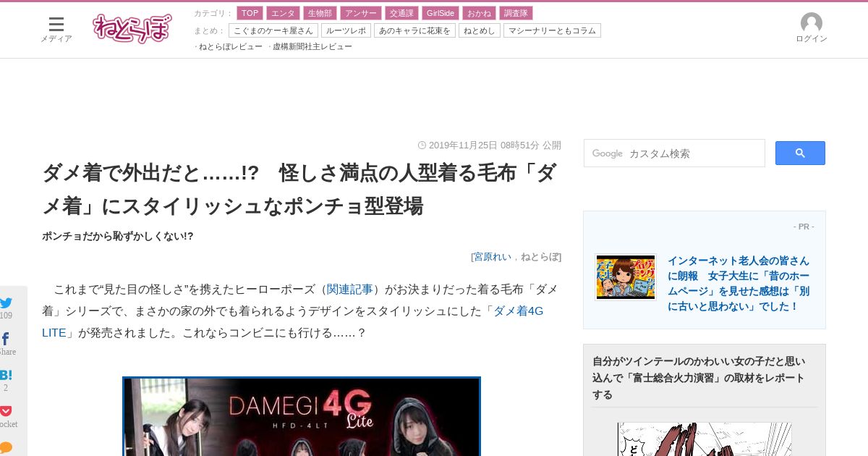868x456 pixels.
Task: Open the あのキャラに花束を collection
Action: pos(414,30)
